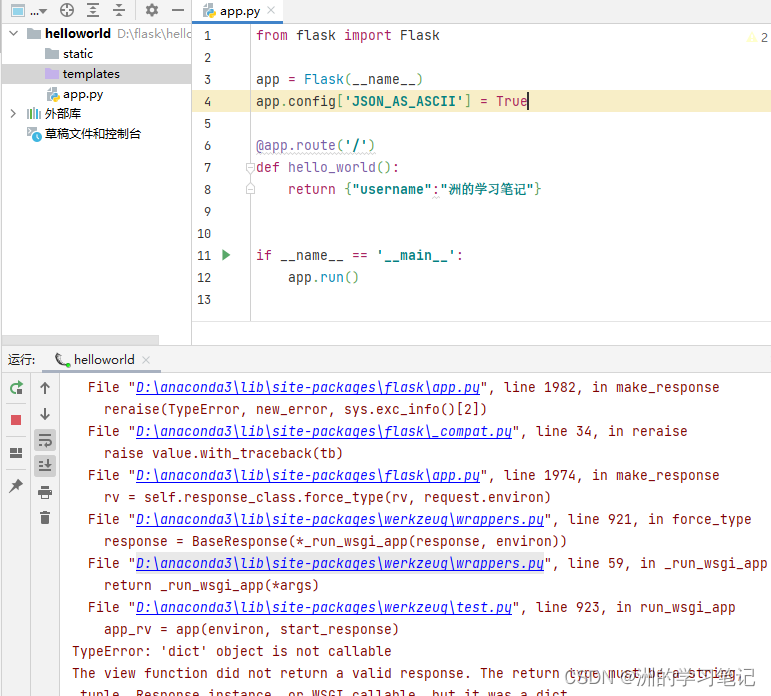Viewport: 771px width, 696px height.
Task: Click the down arrow stack trace icon
Action: (45, 414)
